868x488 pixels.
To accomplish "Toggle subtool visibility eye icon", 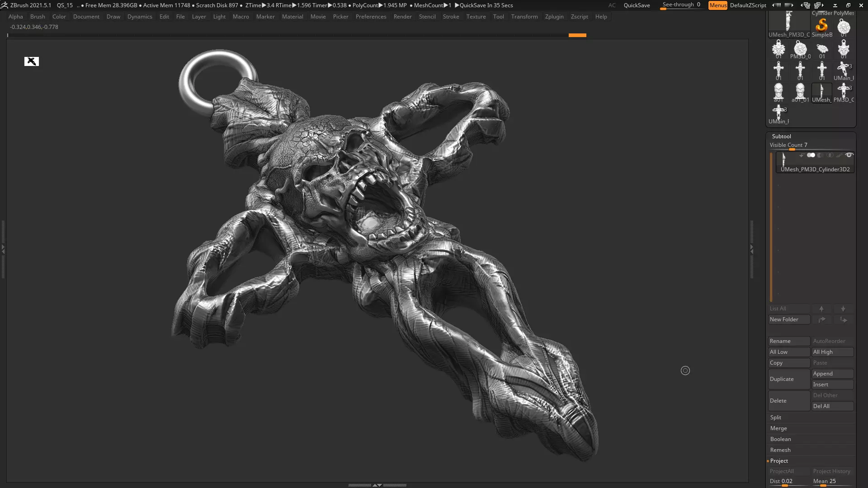I will pos(849,155).
